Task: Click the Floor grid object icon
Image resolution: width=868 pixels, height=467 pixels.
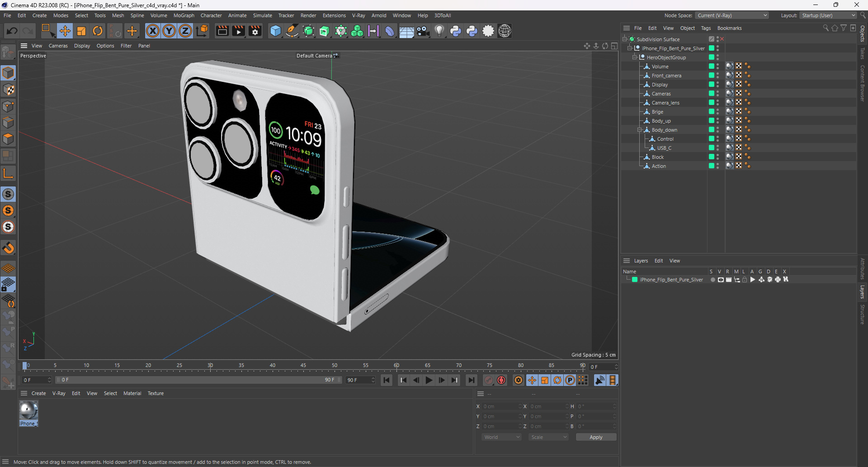Action: click(406, 31)
